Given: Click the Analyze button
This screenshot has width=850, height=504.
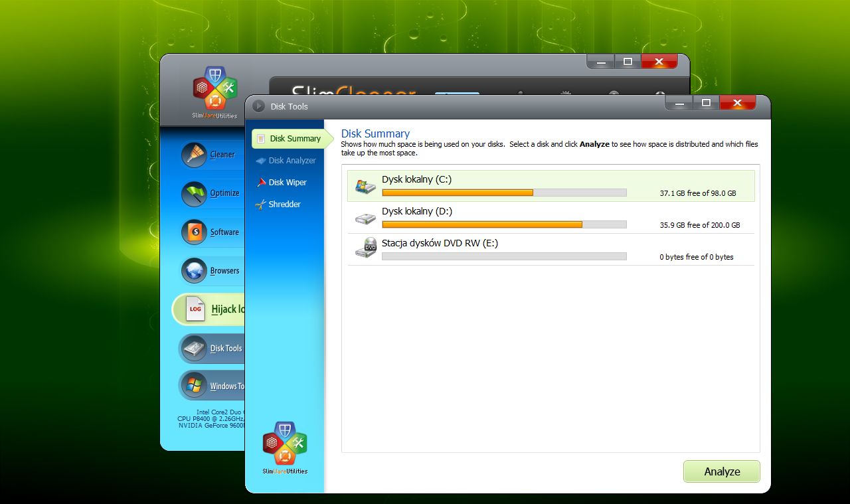Looking at the screenshot, I should tap(722, 471).
